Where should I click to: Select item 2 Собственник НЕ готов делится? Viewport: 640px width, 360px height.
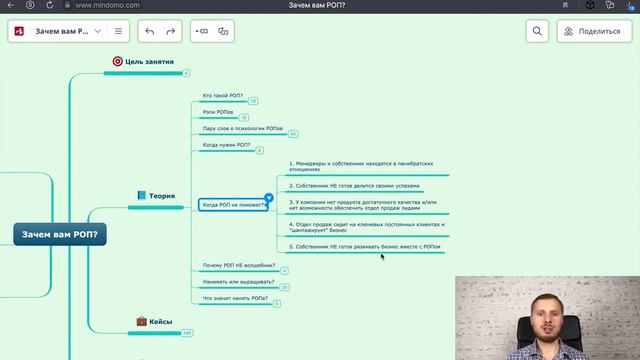[x=354, y=186]
